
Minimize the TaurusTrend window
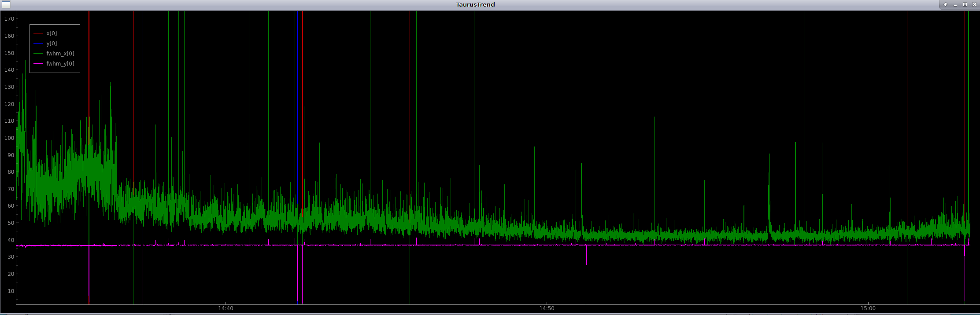[x=955, y=5]
